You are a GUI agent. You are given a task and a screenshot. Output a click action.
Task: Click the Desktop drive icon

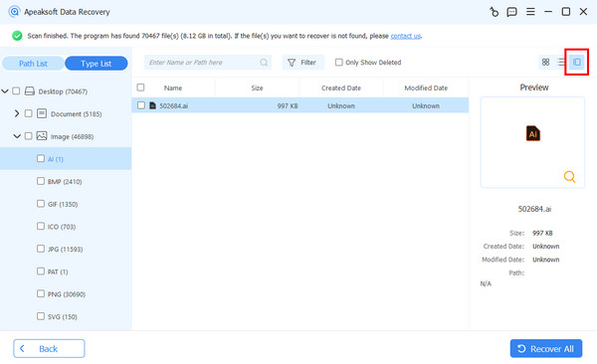point(29,91)
